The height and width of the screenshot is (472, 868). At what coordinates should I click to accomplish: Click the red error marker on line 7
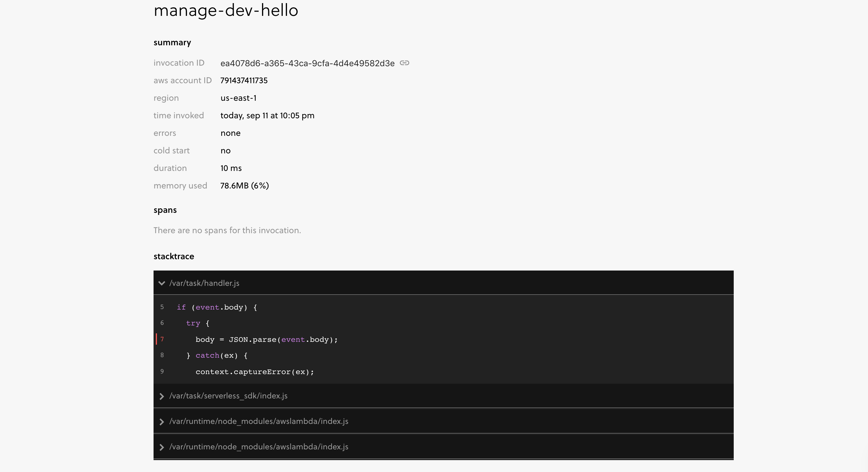157,340
